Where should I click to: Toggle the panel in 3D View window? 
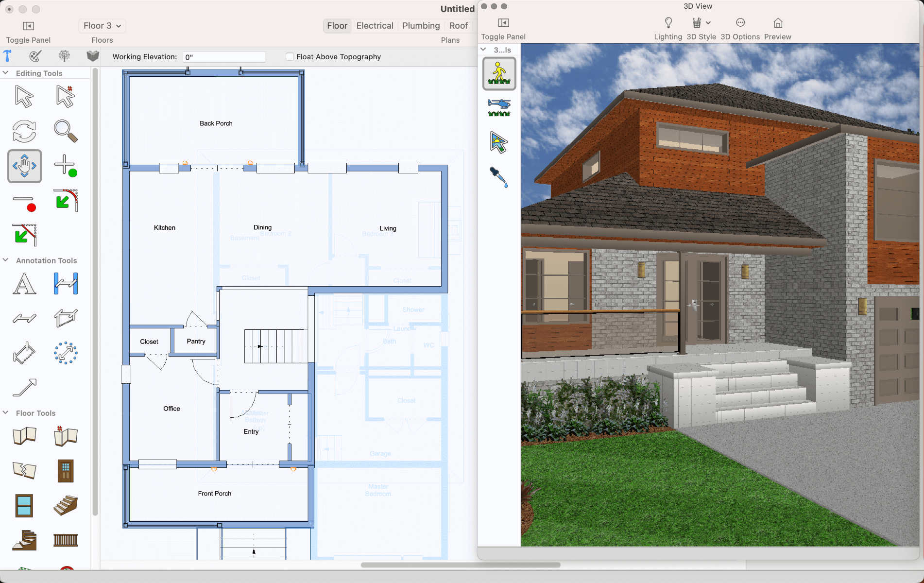pos(503,23)
